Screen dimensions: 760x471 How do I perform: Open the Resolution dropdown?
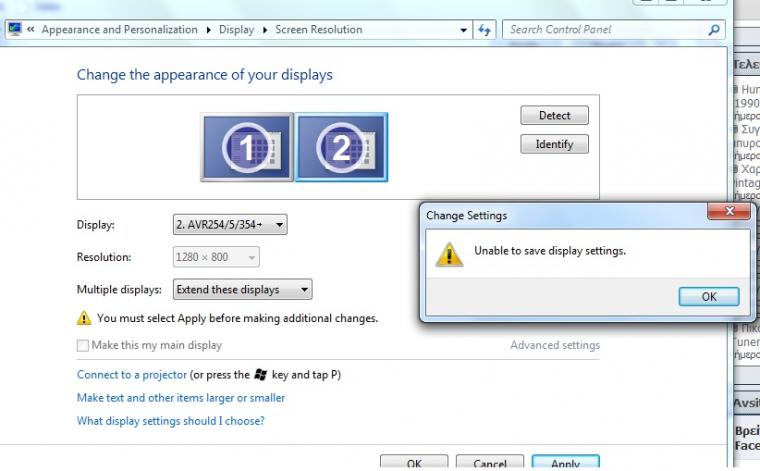pos(217,258)
